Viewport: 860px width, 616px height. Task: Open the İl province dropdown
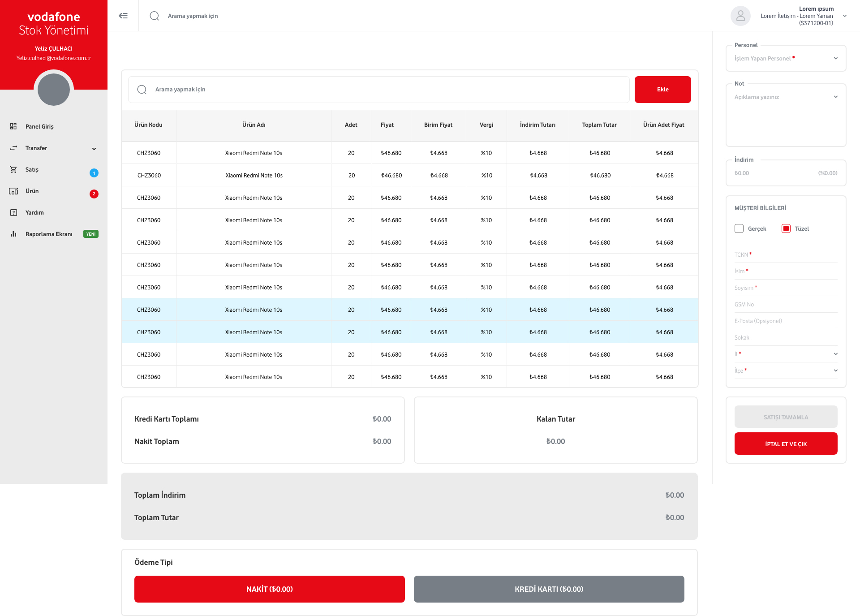(x=786, y=354)
